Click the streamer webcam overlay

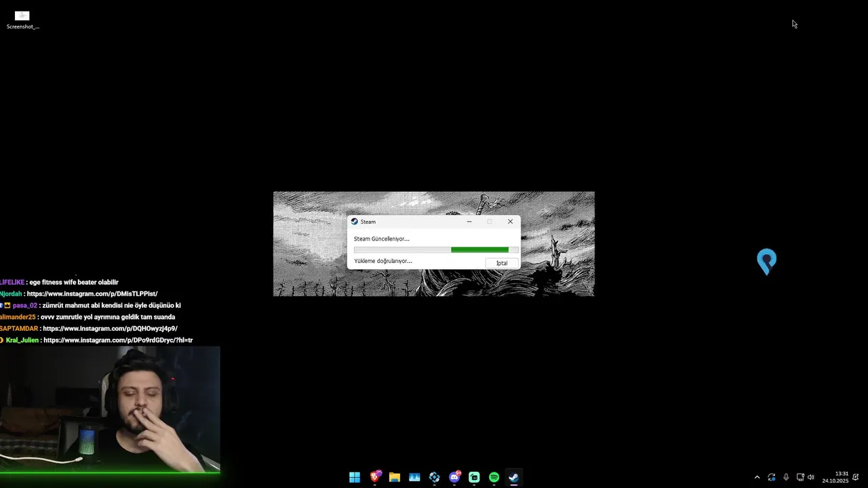pyautogui.click(x=110, y=409)
